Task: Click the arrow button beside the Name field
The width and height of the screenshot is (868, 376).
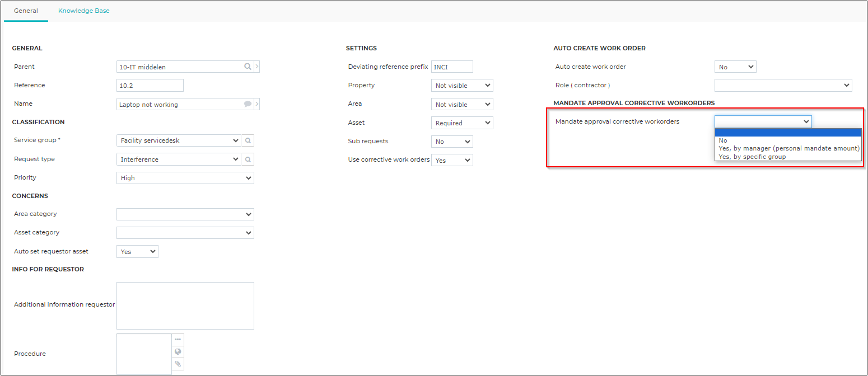Action: coord(257,104)
